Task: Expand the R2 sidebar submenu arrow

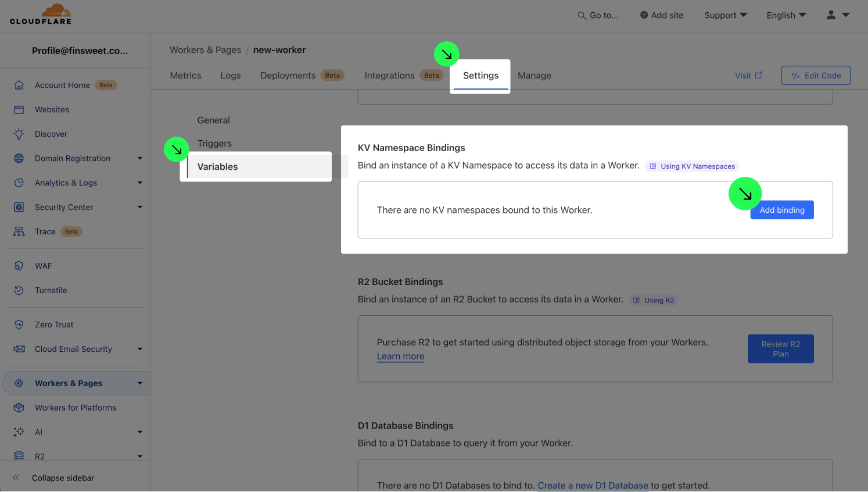Action: point(140,457)
